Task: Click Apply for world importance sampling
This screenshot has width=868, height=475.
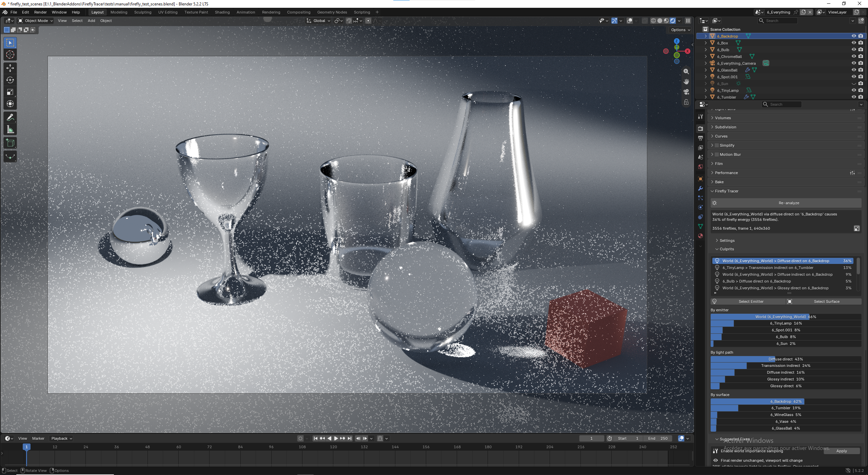Action: coord(842,451)
